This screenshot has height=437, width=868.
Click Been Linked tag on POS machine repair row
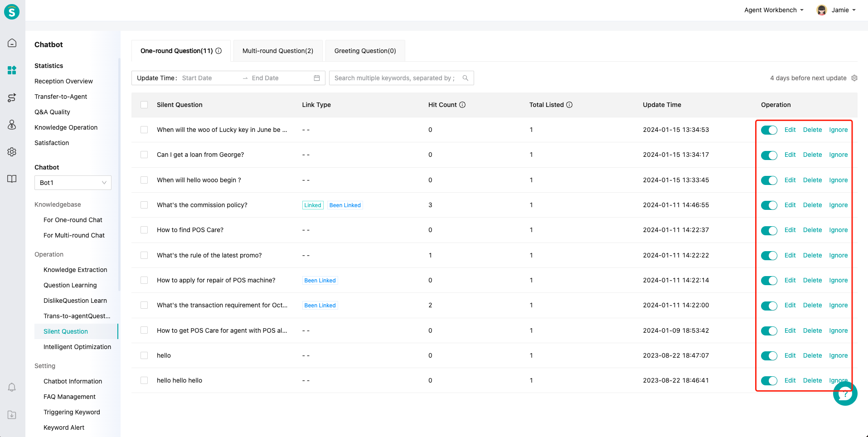[x=320, y=280]
